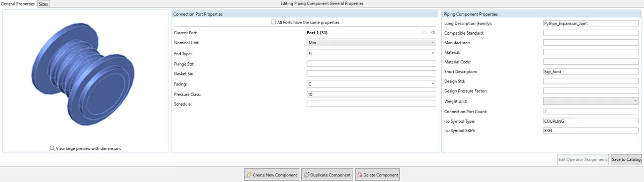Open the Nominal Unit dropdown
This screenshot has height=182, width=644.
(371, 43)
